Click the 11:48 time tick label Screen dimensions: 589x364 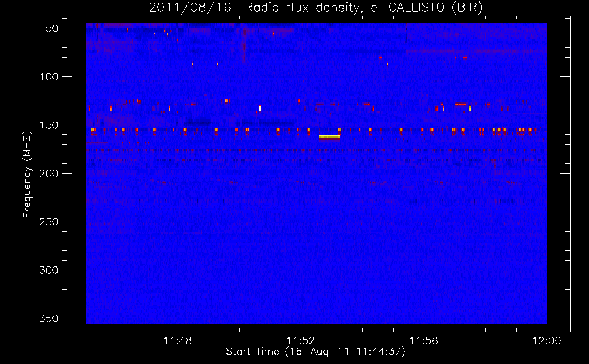[178, 341]
